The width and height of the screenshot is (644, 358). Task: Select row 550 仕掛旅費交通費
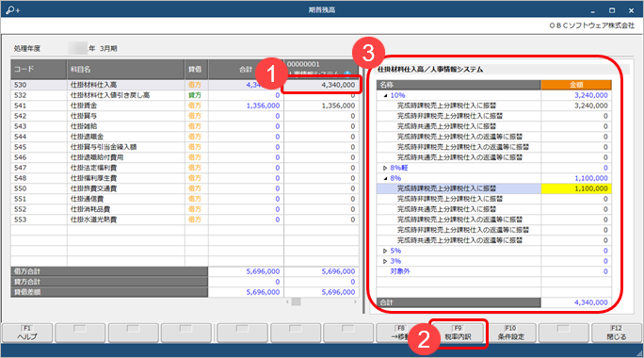[x=185, y=188]
